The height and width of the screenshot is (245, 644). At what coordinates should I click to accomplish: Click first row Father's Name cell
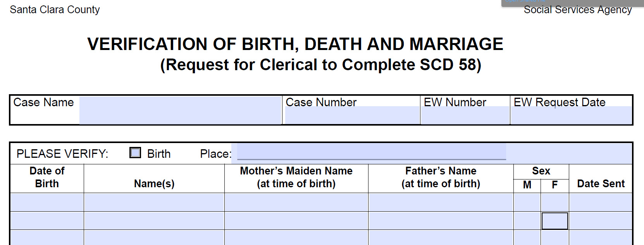(441, 202)
